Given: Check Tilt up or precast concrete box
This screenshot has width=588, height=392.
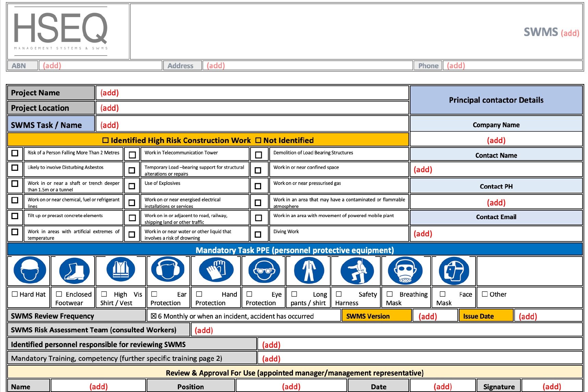Looking at the screenshot, I should pos(15,216).
